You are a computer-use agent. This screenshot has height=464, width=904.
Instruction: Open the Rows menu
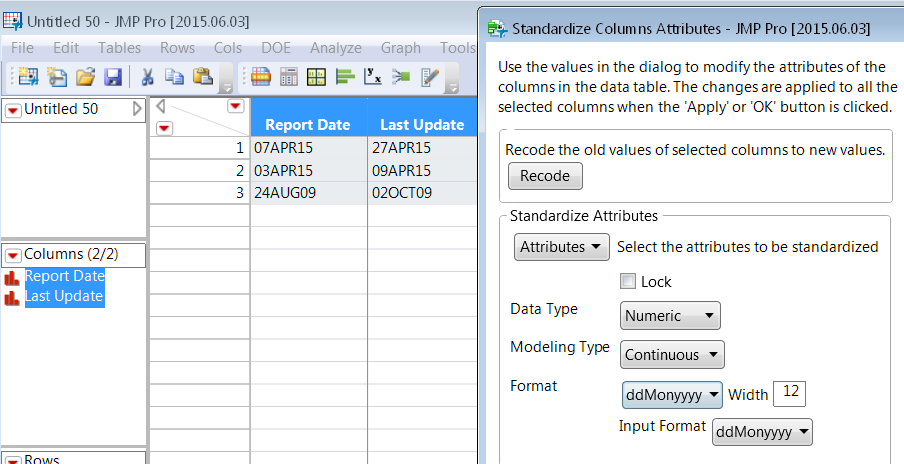click(x=178, y=48)
